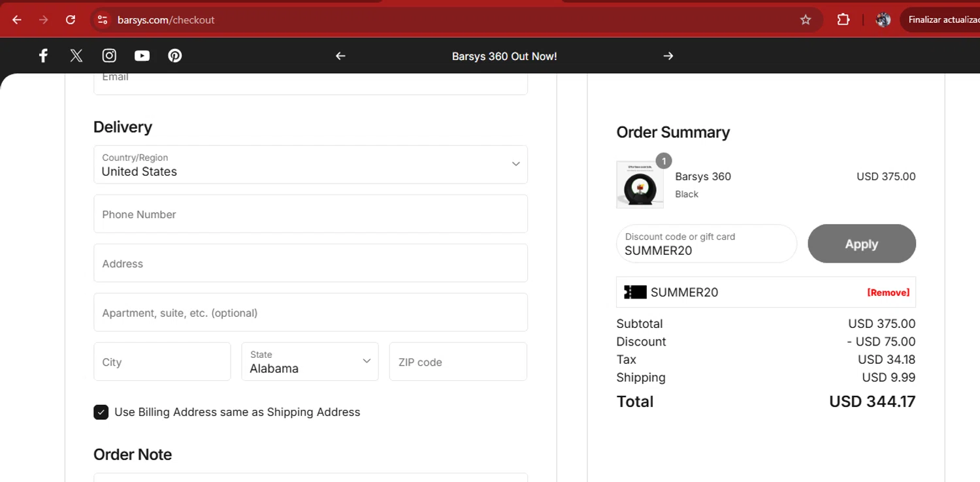Uncheck Use Billing Address same as Shipping
Image resolution: width=980 pixels, height=482 pixels.
point(101,412)
